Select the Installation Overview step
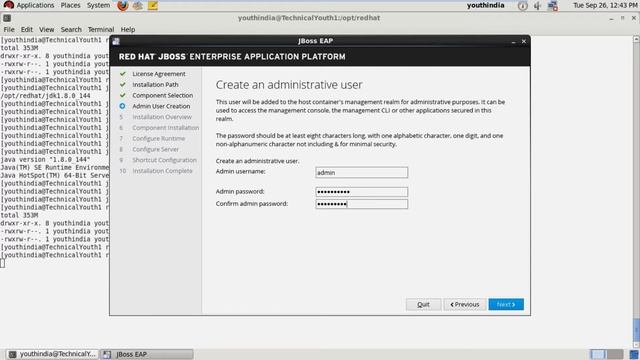The image size is (640, 360). [162, 117]
